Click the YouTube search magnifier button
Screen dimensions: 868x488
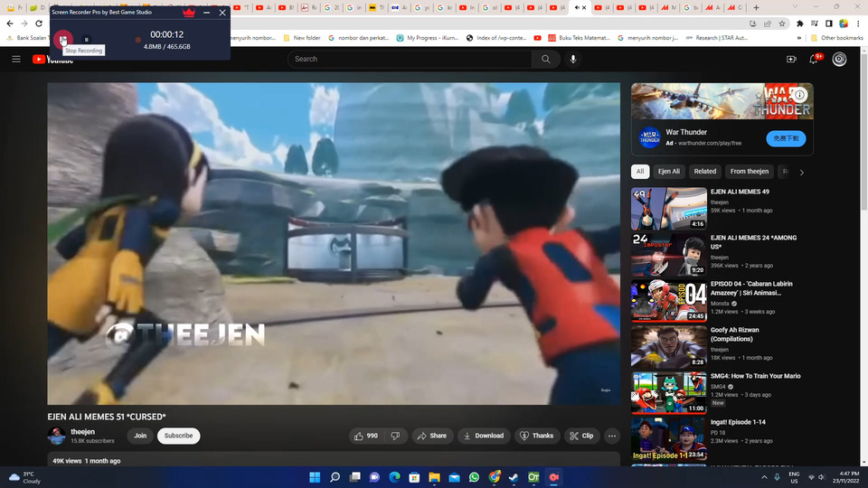(x=546, y=60)
